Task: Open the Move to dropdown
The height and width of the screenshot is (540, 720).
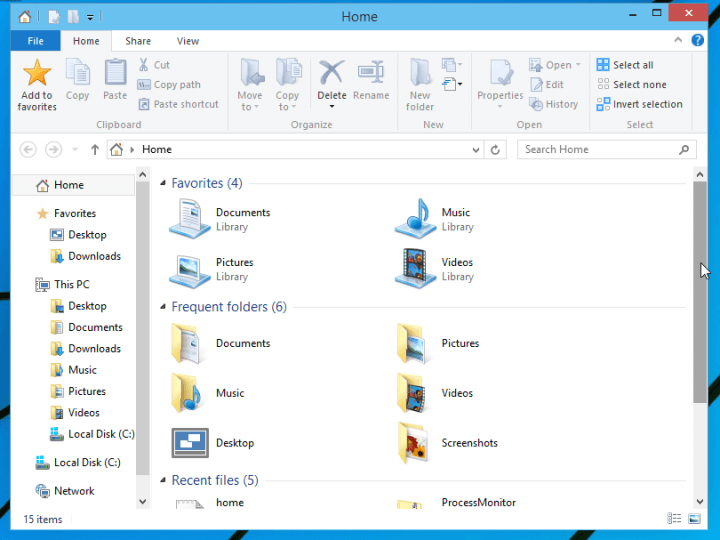Action: click(x=256, y=107)
